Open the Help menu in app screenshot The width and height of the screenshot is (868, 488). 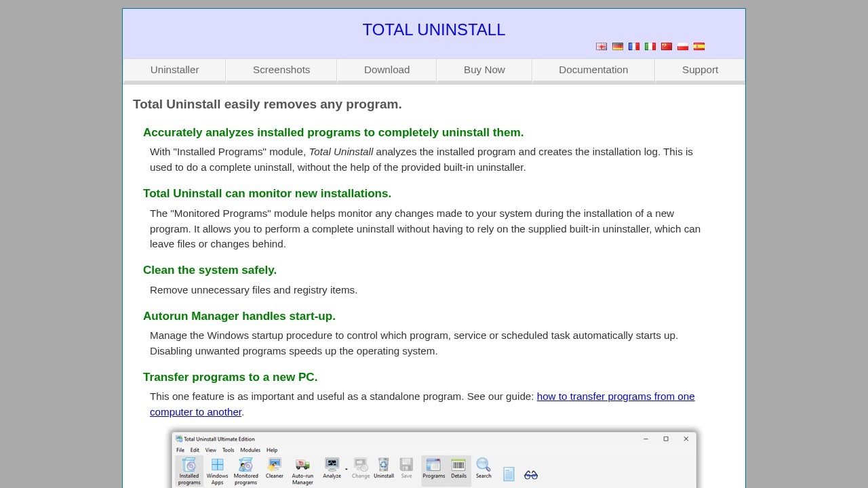coord(272,450)
